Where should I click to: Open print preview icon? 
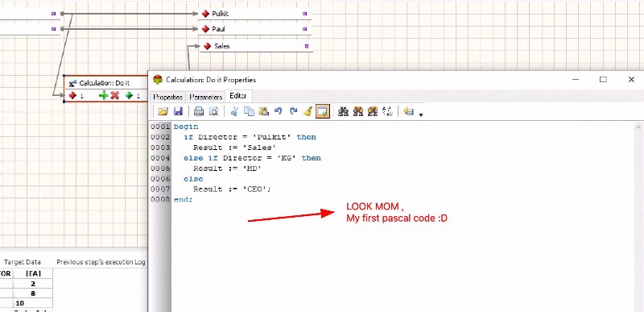coord(213,111)
